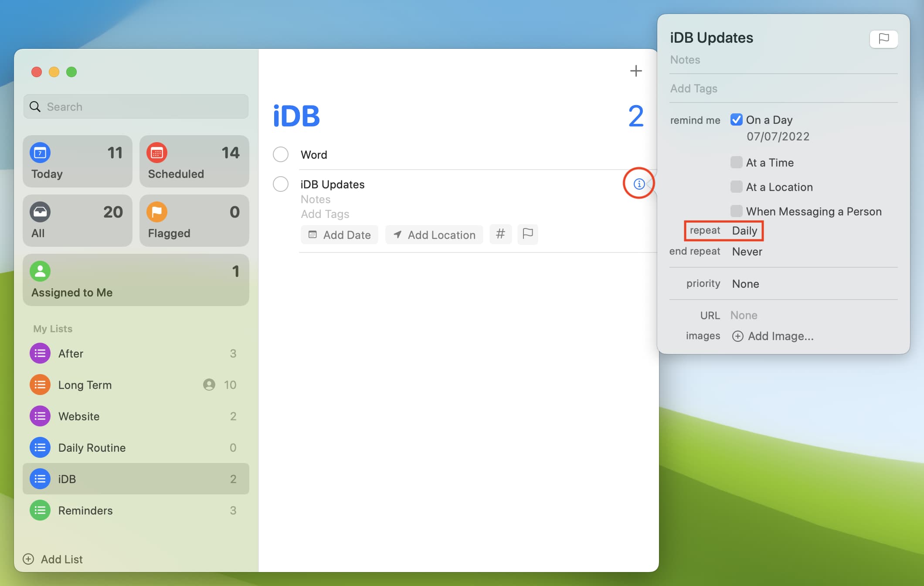Click the Today calendar icon
Image resolution: width=924 pixels, height=586 pixels.
tap(40, 153)
